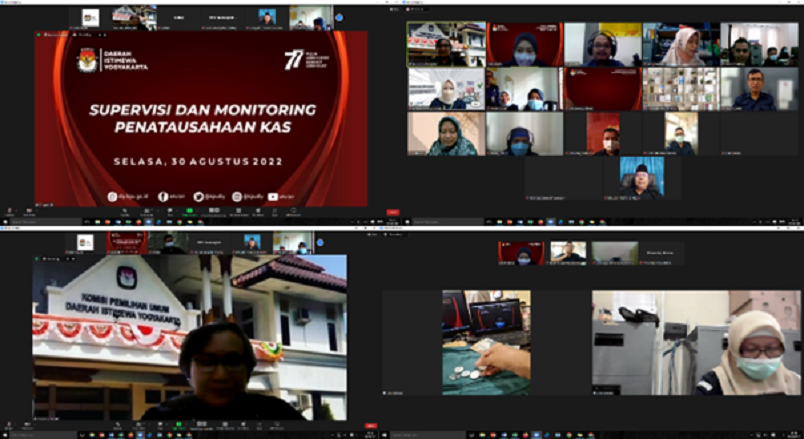Select highlighted first participant tile in top-right gallery
804x439 pixels.
coord(445,44)
